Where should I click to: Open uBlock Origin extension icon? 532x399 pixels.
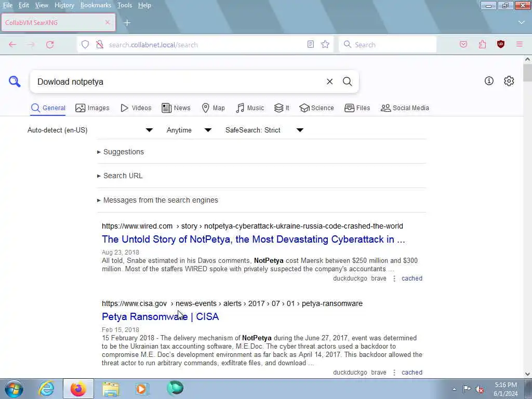(x=501, y=45)
